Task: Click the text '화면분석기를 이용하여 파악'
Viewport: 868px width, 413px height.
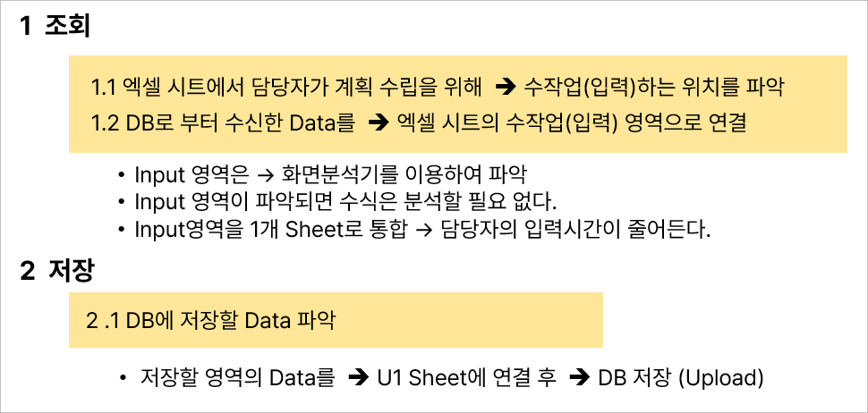Action: [404, 175]
